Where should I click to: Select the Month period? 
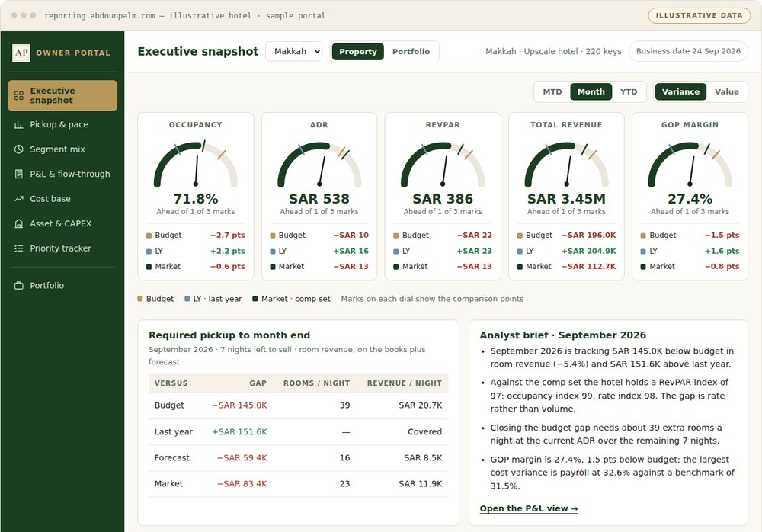pos(591,92)
